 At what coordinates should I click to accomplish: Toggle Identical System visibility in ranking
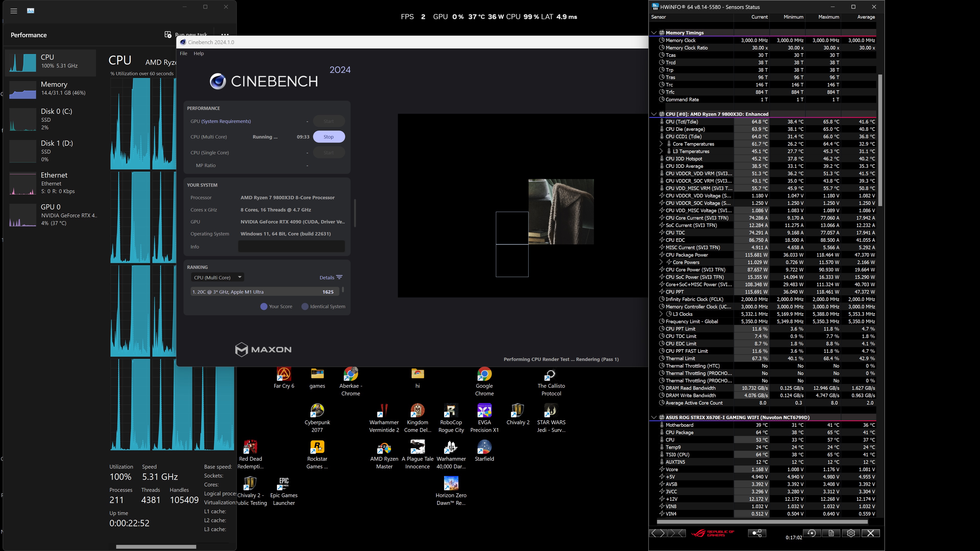(x=305, y=306)
